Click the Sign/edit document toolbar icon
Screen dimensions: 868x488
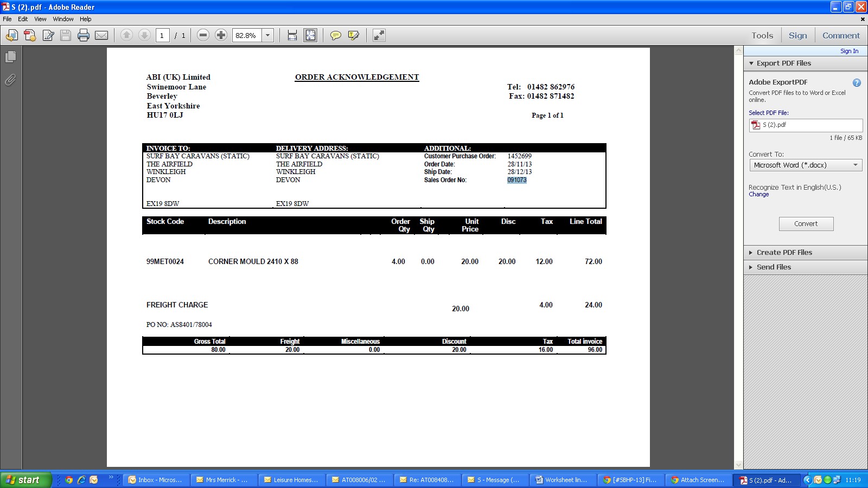pos(48,35)
